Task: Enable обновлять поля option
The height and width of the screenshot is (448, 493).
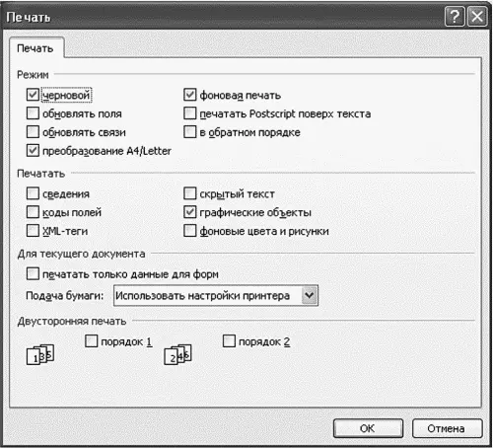Action: (x=33, y=113)
